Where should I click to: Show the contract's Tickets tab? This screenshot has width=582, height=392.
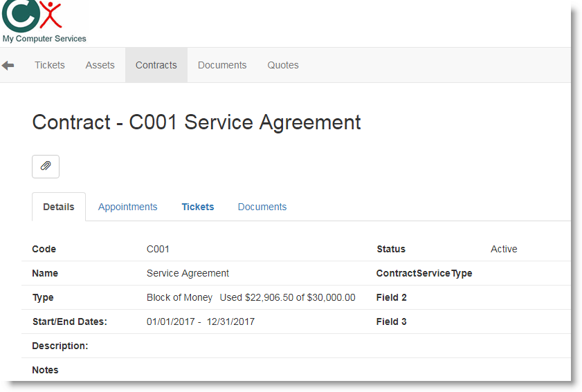198,207
